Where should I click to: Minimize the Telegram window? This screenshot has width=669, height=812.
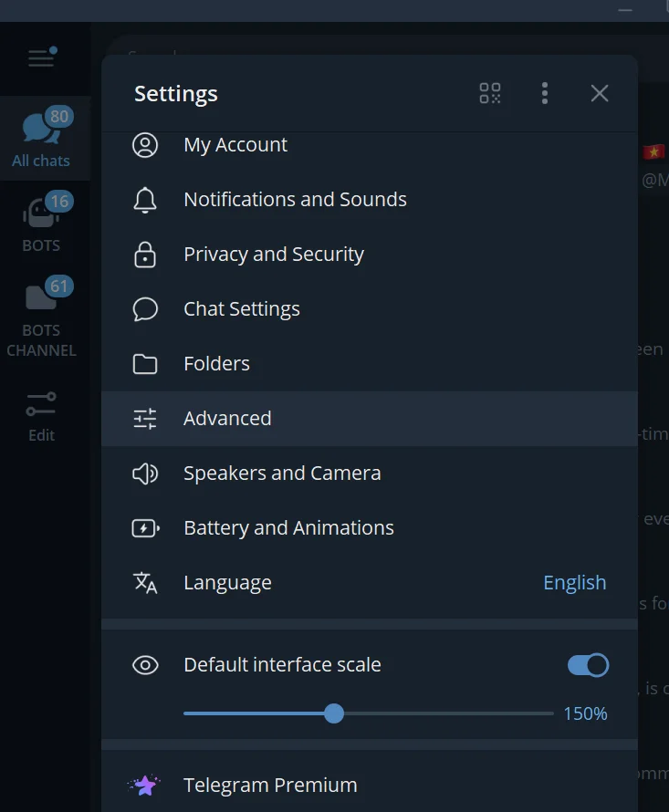[625, 10]
